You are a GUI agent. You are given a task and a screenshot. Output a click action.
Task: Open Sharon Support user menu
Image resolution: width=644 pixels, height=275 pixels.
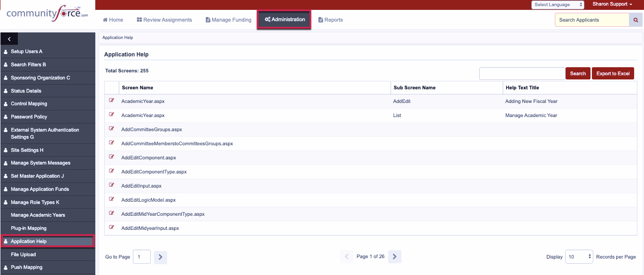(612, 4)
